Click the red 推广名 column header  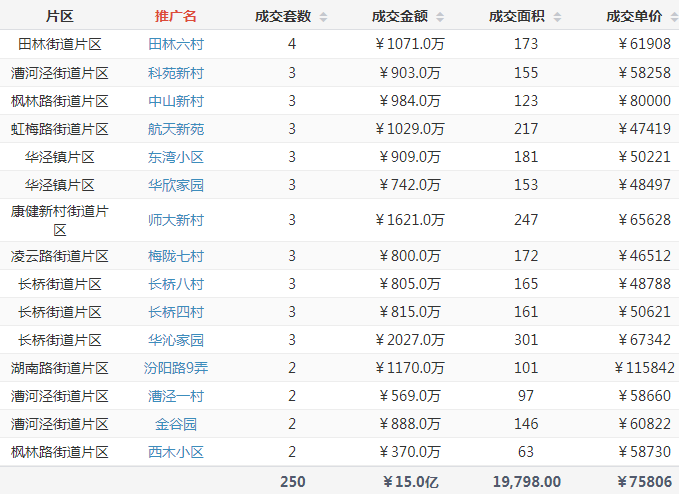tap(176, 16)
